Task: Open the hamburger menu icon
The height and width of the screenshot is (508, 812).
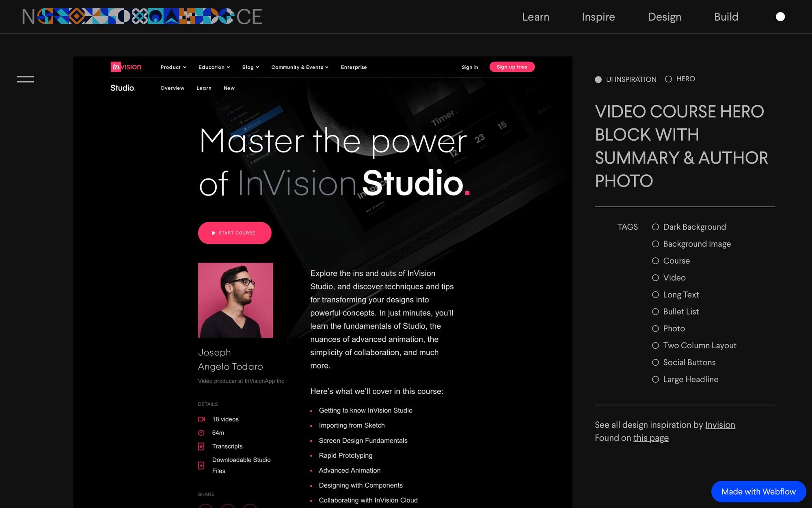Action: coord(25,79)
